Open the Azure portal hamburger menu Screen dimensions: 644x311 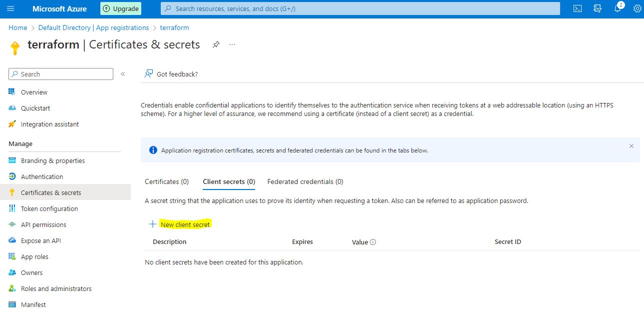[11, 8]
